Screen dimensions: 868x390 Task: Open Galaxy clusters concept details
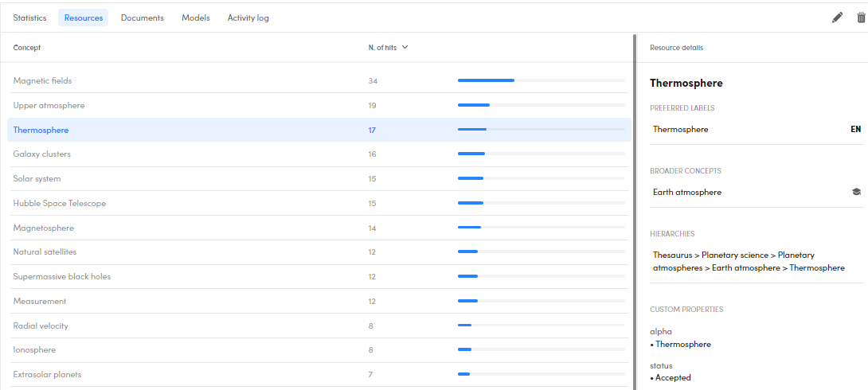pyautogui.click(x=42, y=154)
